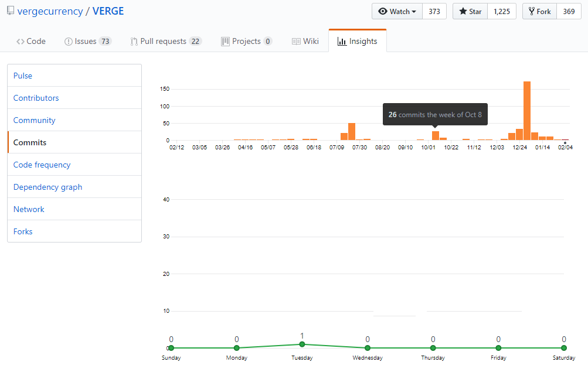Click the Sunday data point
Image resolution: width=588 pixels, height=379 pixels.
(171, 348)
